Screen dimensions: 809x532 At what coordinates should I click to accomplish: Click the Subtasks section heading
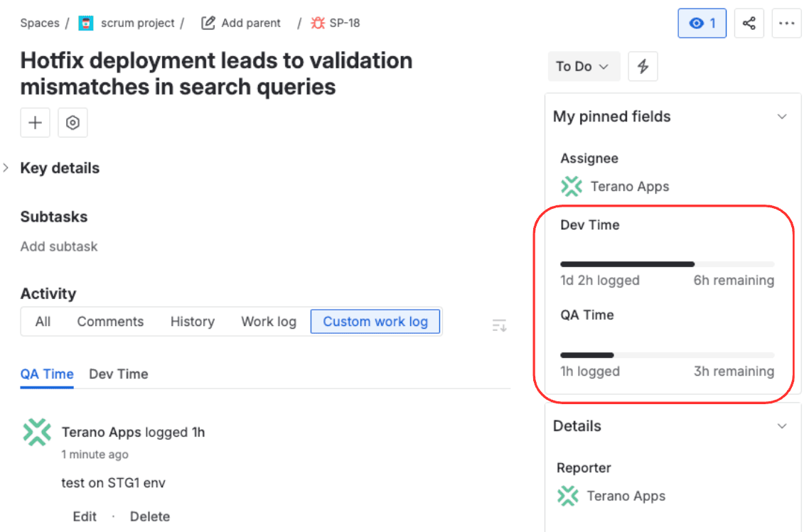tap(53, 217)
